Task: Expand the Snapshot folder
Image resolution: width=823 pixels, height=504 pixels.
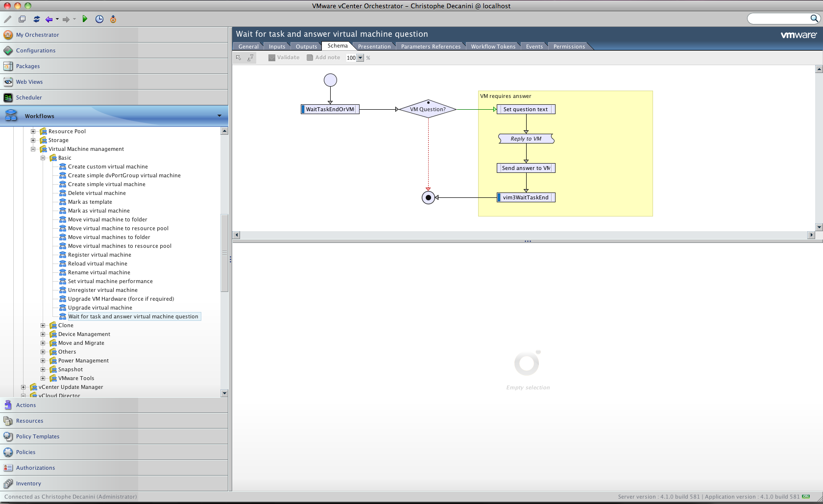Action: pyautogui.click(x=43, y=369)
